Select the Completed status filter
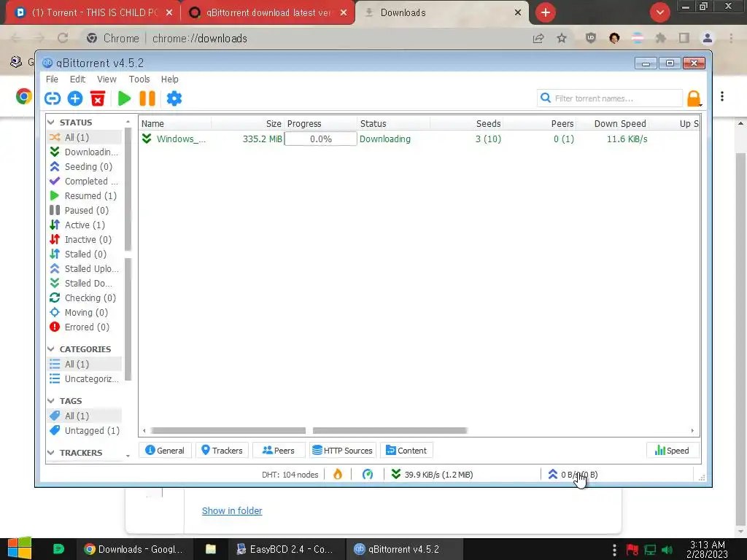The height and width of the screenshot is (560, 747). tap(85, 182)
